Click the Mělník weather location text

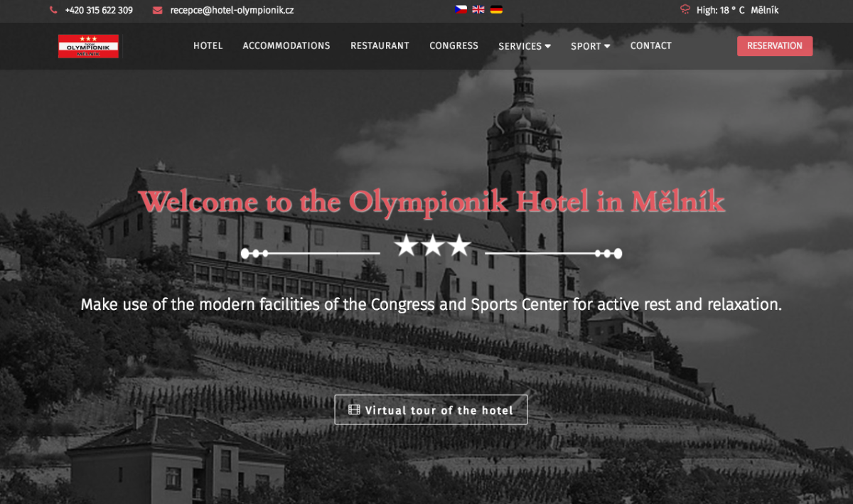pyautogui.click(x=765, y=10)
